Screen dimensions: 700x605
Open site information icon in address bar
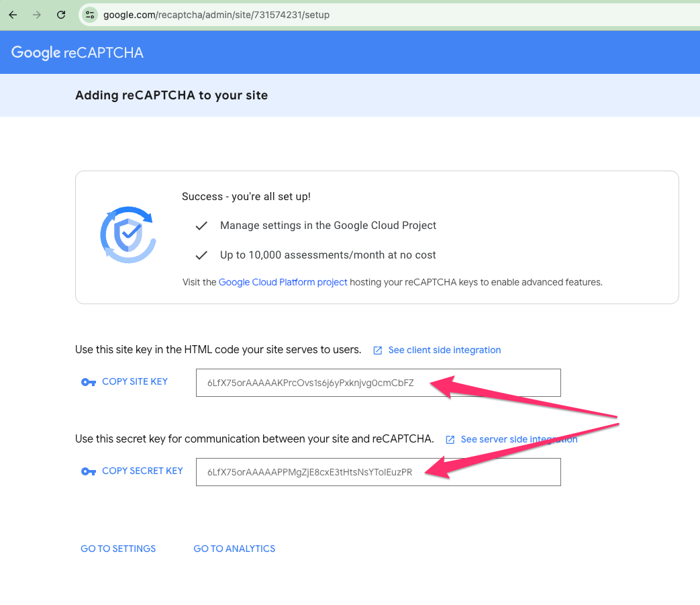click(90, 15)
